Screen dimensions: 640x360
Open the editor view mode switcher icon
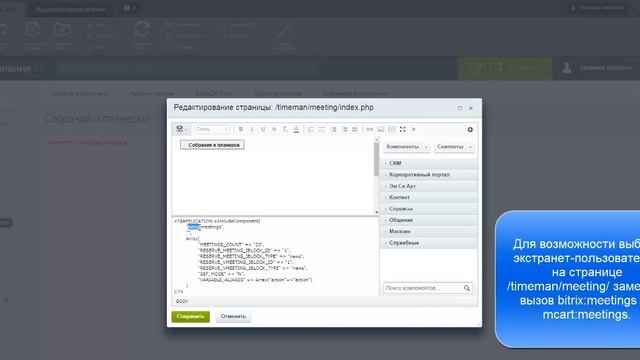click(180, 129)
